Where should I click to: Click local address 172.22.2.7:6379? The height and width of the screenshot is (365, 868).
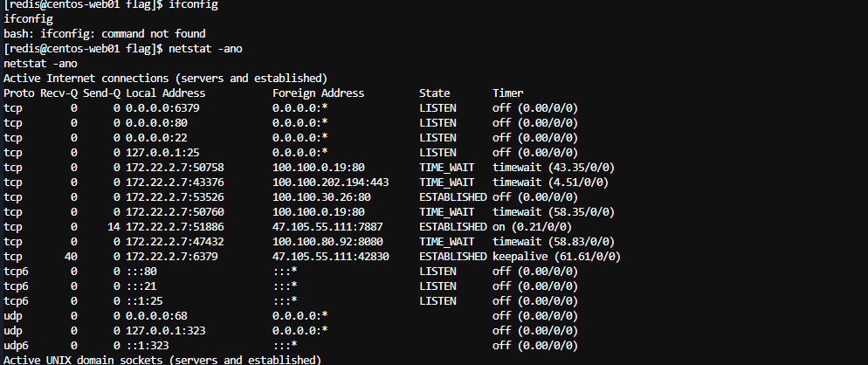(x=172, y=257)
